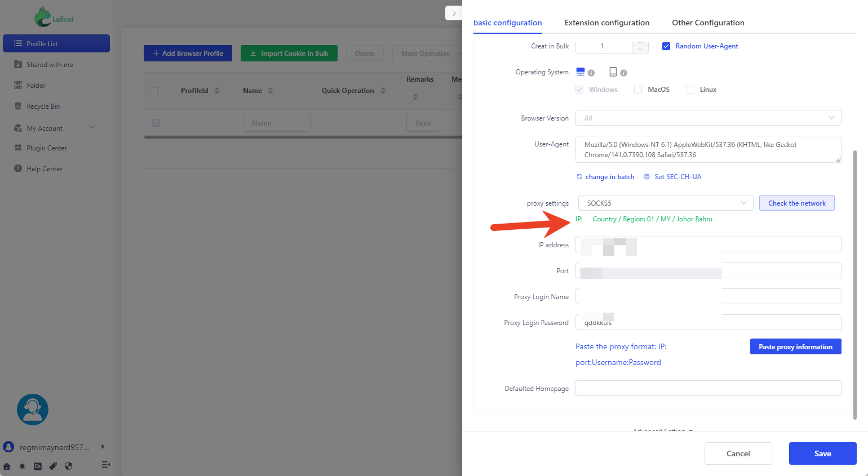
Task: Open the shield security icon
Action: [68, 466]
